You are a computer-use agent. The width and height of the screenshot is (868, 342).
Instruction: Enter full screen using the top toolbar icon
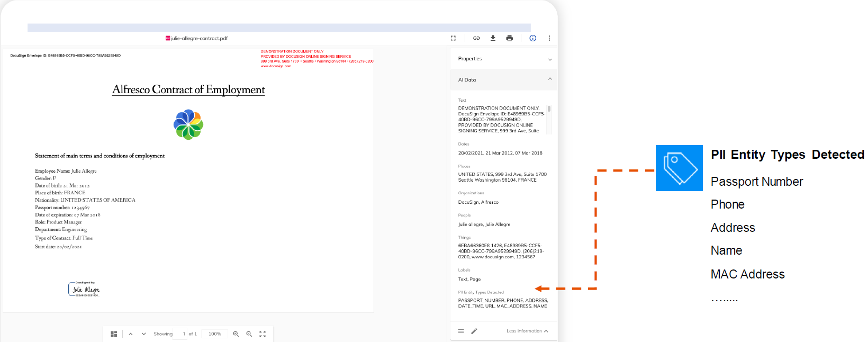click(x=453, y=38)
